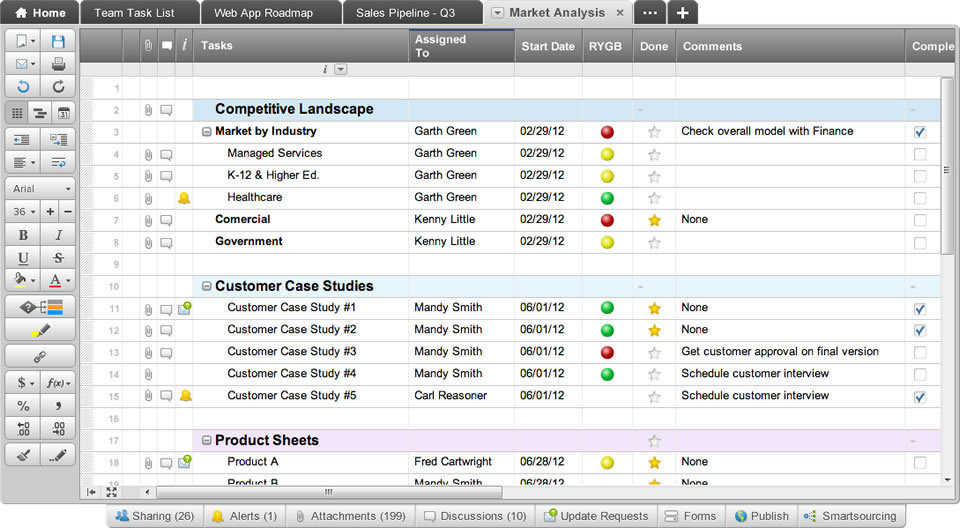Open Sharing (26) panel
The image size is (960, 528).
[x=154, y=516]
